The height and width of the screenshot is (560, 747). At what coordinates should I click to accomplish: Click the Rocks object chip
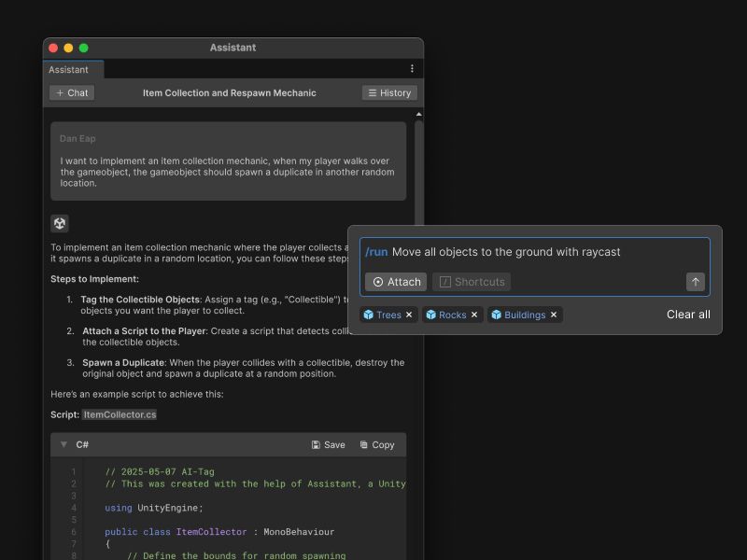click(x=446, y=315)
